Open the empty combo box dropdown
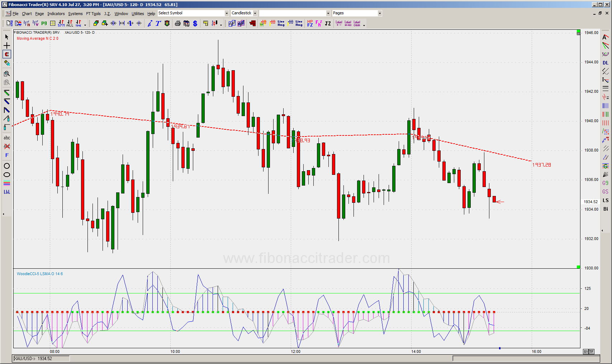Screen dimensions: 612x364 click(x=328, y=13)
